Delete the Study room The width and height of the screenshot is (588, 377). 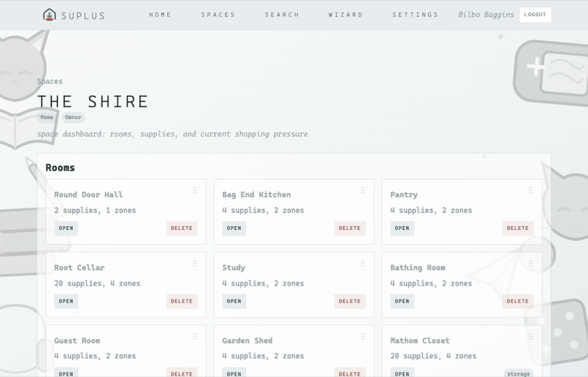(x=350, y=301)
